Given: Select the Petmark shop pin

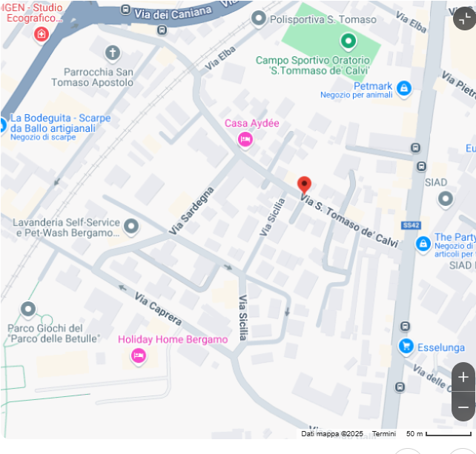Looking at the screenshot, I should [404, 89].
